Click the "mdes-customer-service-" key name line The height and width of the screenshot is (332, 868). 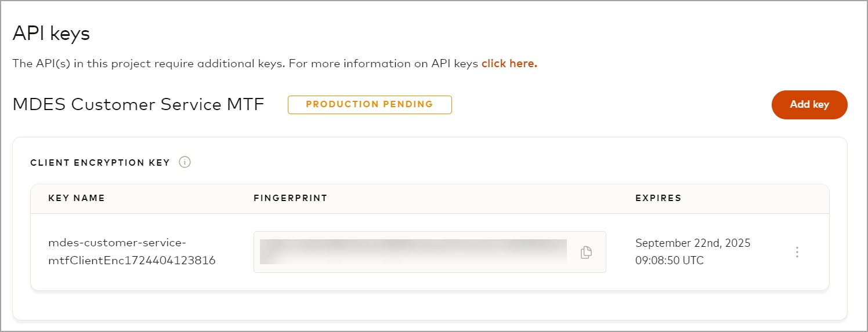tap(116, 243)
